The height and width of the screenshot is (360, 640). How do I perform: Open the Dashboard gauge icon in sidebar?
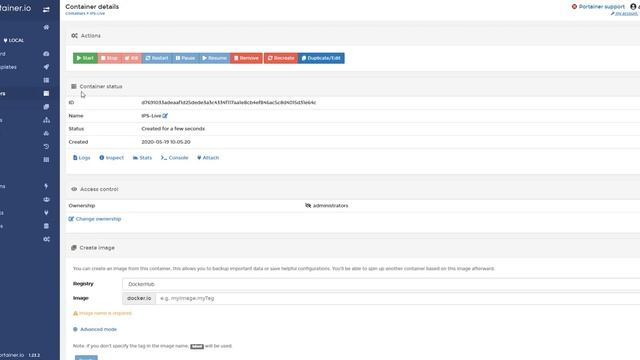pos(46,53)
